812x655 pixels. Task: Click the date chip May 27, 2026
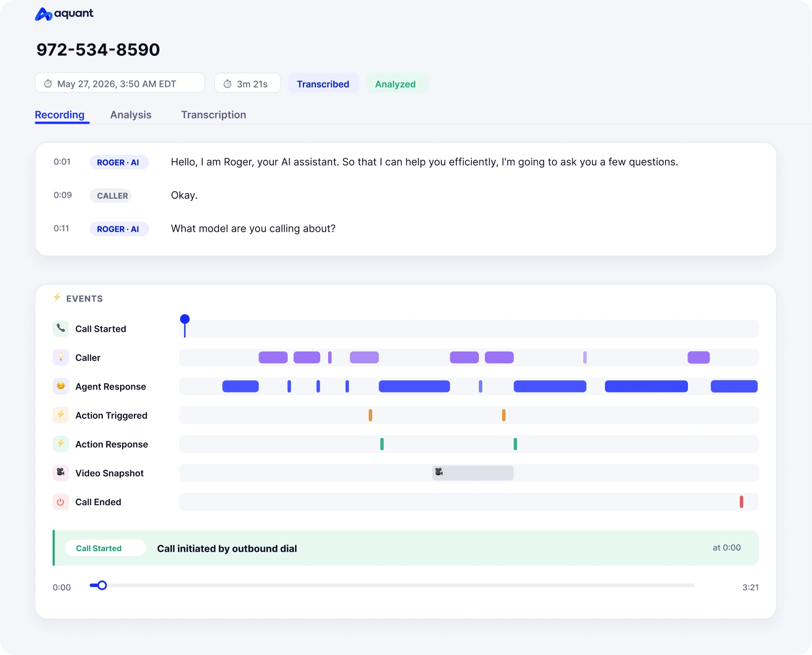coord(120,83)
